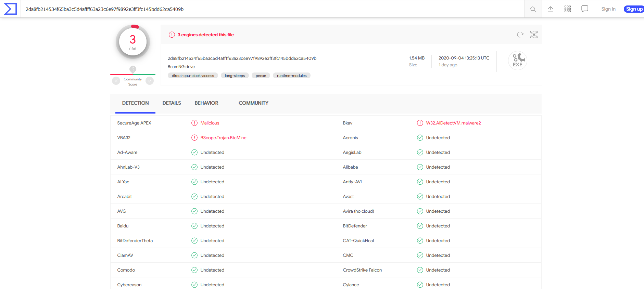Click the Malicious result for SecureAge APEX
The width and height of the screenshot is (644, 289).
point(210,123)
